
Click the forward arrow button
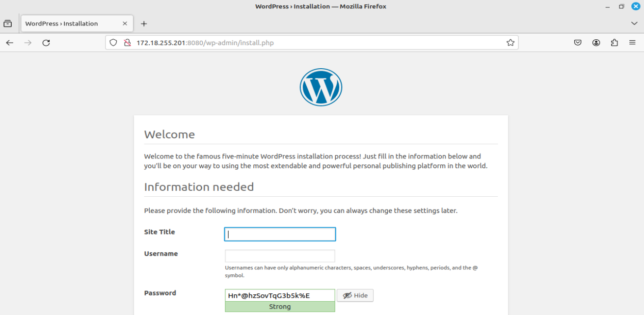28,43
